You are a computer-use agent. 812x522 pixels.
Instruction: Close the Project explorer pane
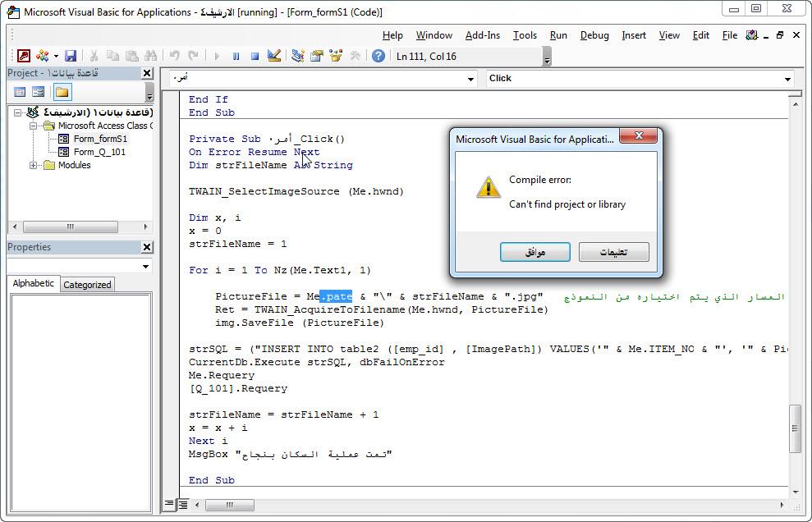point(147,74)
